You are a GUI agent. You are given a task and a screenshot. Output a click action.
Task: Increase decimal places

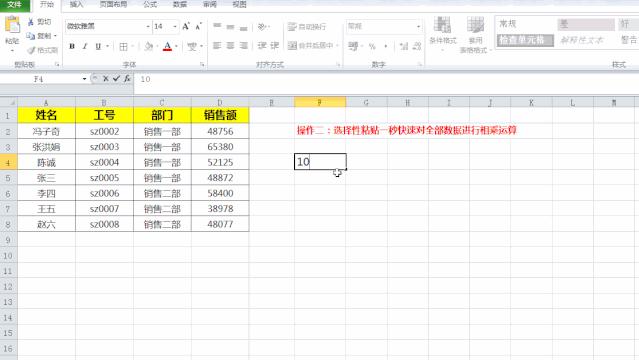click(404, 46)
